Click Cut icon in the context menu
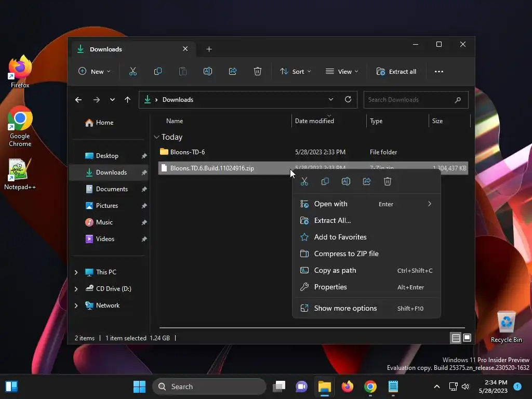The width and height of the screenshot is (532, 399). pyautogui.click(x=304, y=181)
